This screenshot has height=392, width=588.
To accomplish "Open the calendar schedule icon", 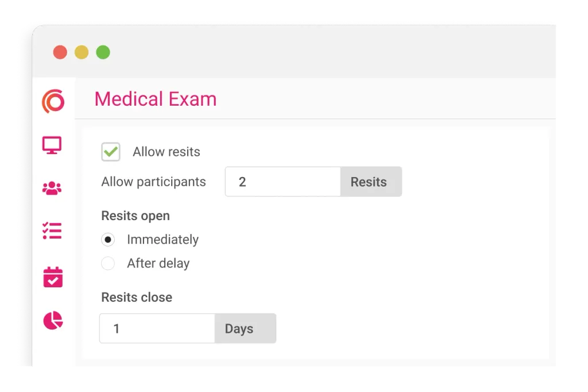I will (52, 276).
